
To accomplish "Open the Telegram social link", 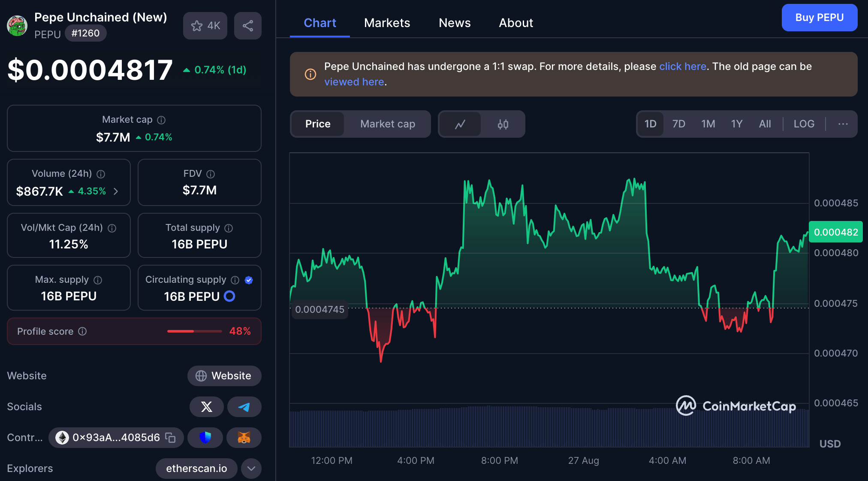I will click(244, 407).
